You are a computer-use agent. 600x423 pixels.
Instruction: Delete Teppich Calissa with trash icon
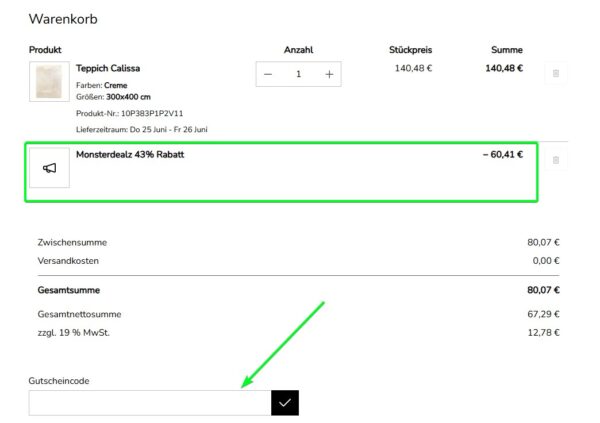[x=556, y=73]
